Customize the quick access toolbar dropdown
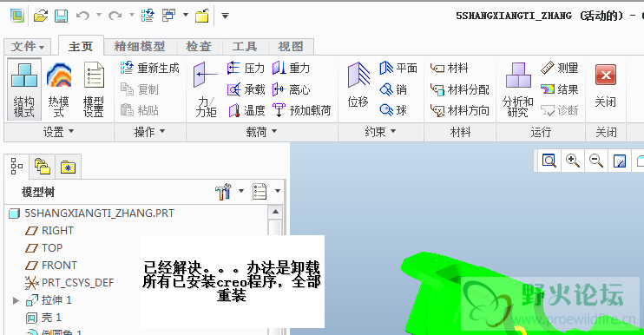This screenshot has width=644, height=335. click(225, 16)
